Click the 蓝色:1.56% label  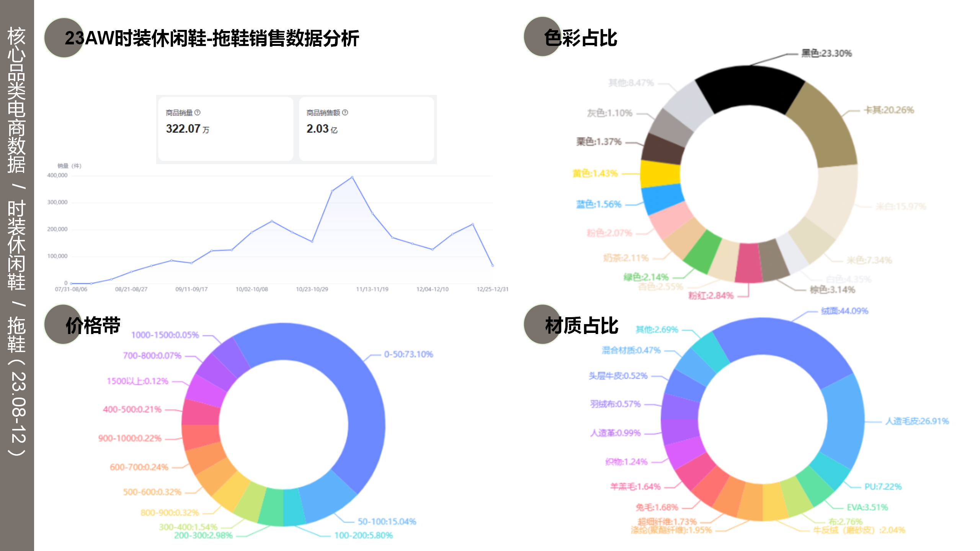[599, 204]
